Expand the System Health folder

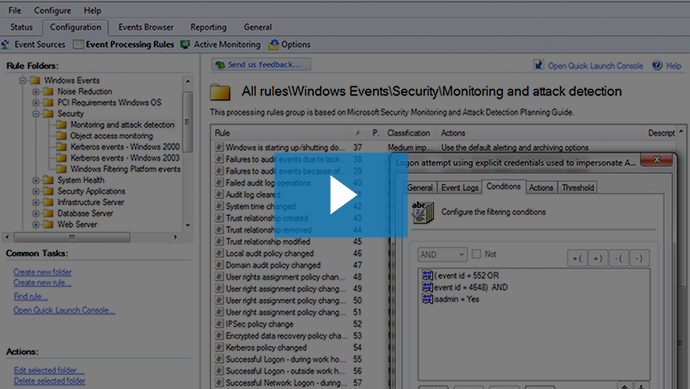tap(36, 180)
